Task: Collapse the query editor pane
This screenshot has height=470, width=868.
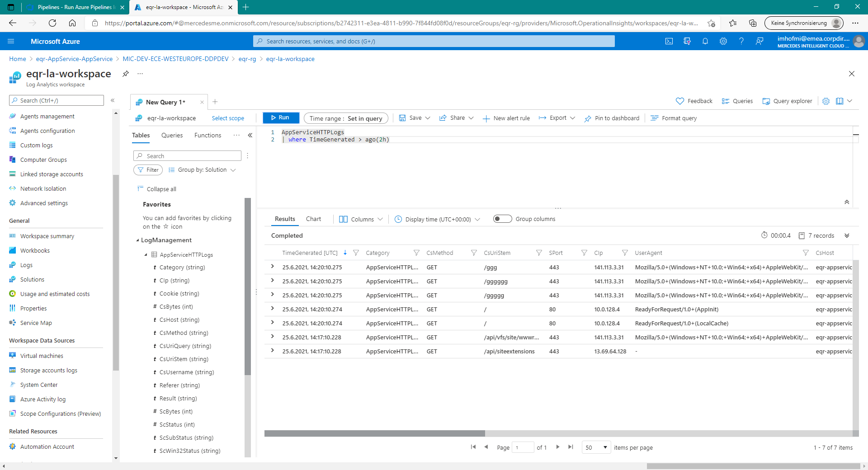Action: (847, 202)
